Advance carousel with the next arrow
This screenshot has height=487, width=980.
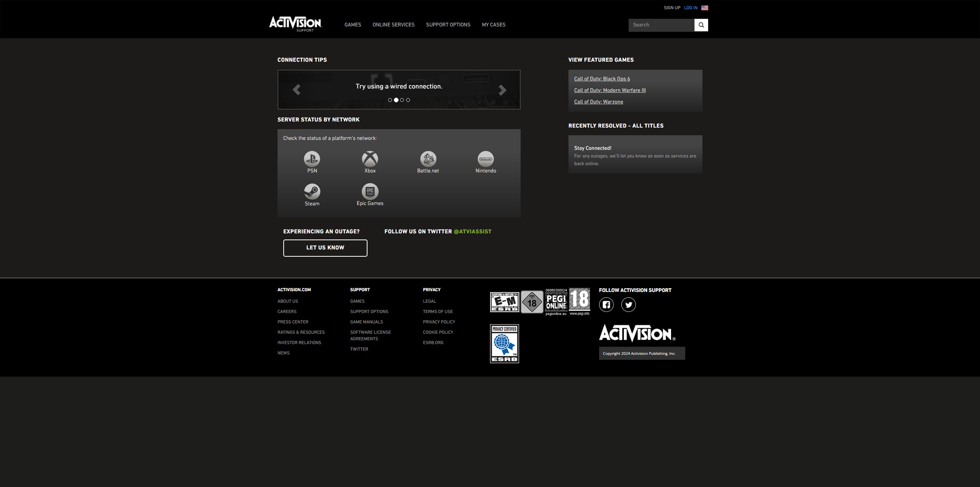[x=502, y=89]
